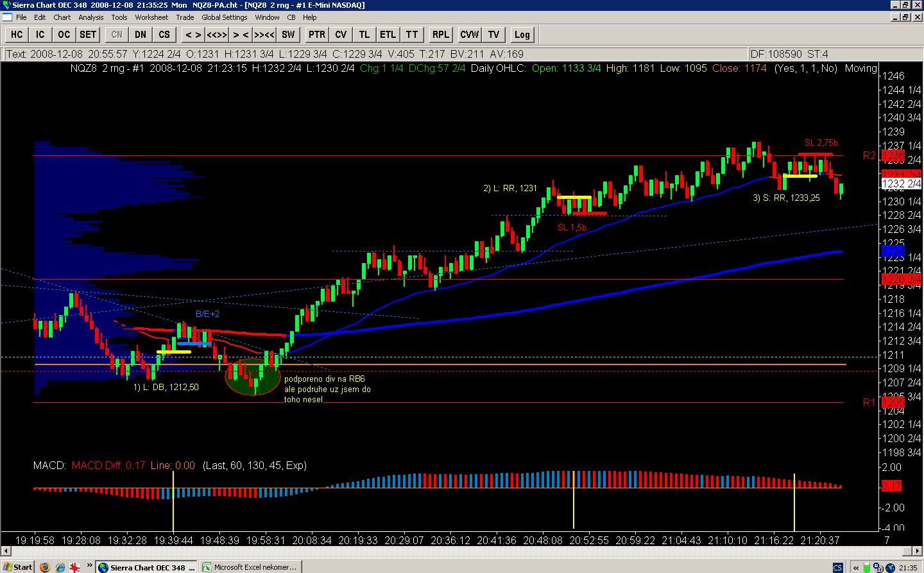The image size is (924, 573).
Task: Click the 'MACD Diff: 0.17' readout
Action: pos(108,466)
